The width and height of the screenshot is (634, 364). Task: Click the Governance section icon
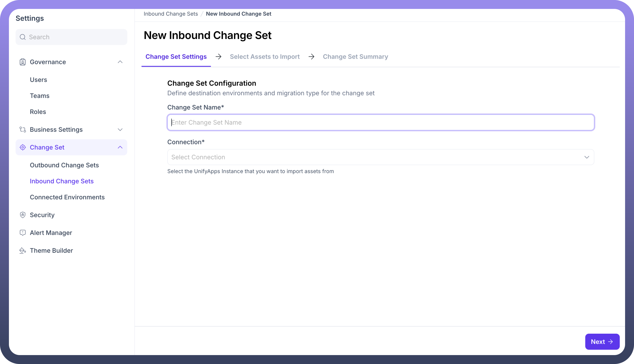pos(23,62)
